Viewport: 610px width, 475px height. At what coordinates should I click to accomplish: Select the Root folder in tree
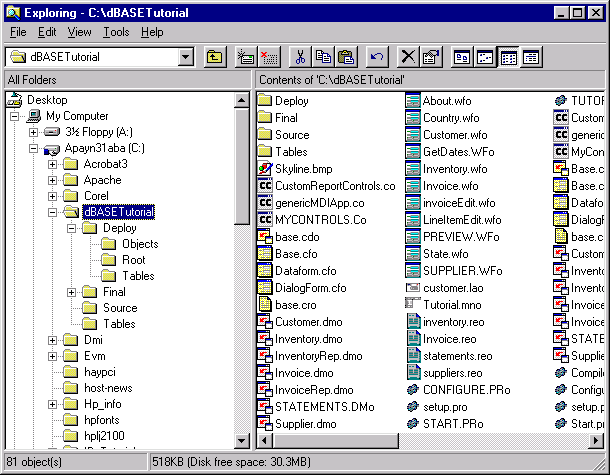[133, 260]
